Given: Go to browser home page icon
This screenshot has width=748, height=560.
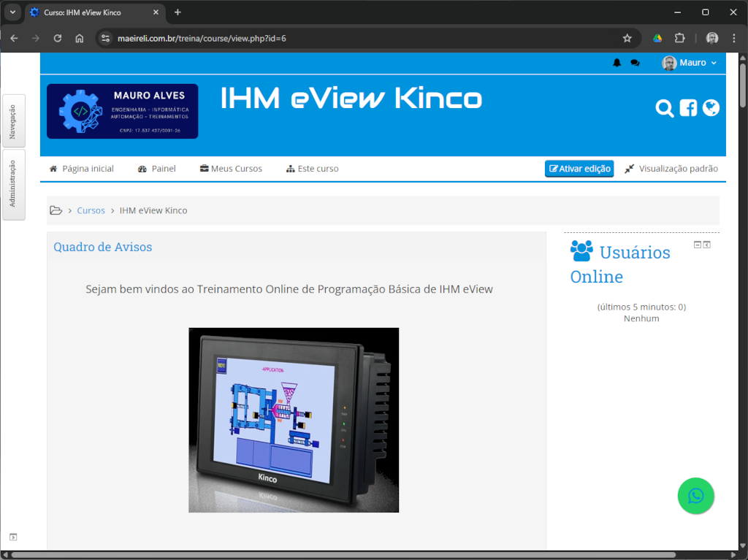Looking at the screenshot, I should pos(80,38).
